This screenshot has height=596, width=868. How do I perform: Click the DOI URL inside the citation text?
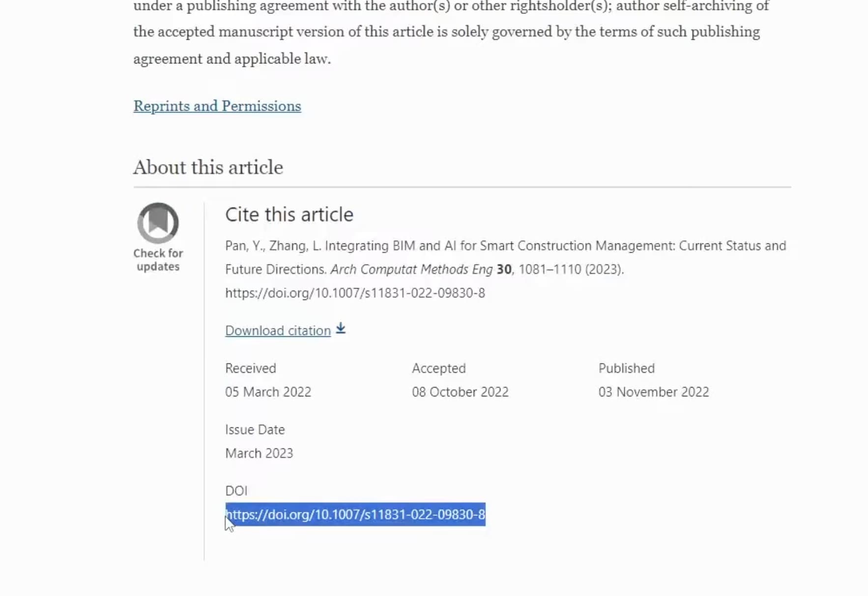[355, 293]
